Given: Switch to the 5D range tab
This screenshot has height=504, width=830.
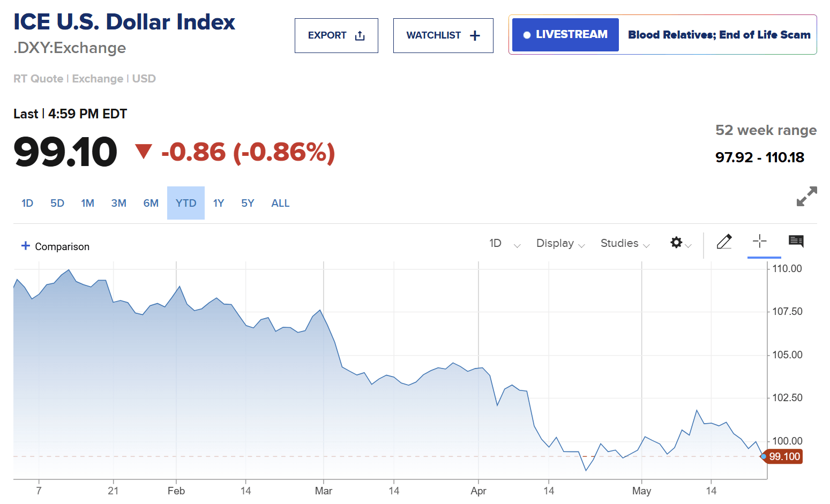Looking at the screenshot, I should coord(57,204).
